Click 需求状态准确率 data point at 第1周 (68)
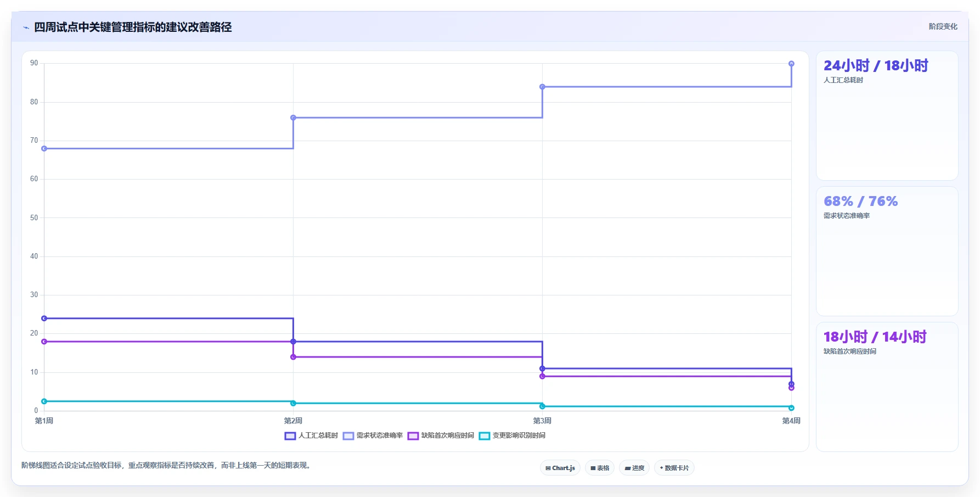Image resolution: width=980 pixels, height=497 pixels. [x=44, y=148]
